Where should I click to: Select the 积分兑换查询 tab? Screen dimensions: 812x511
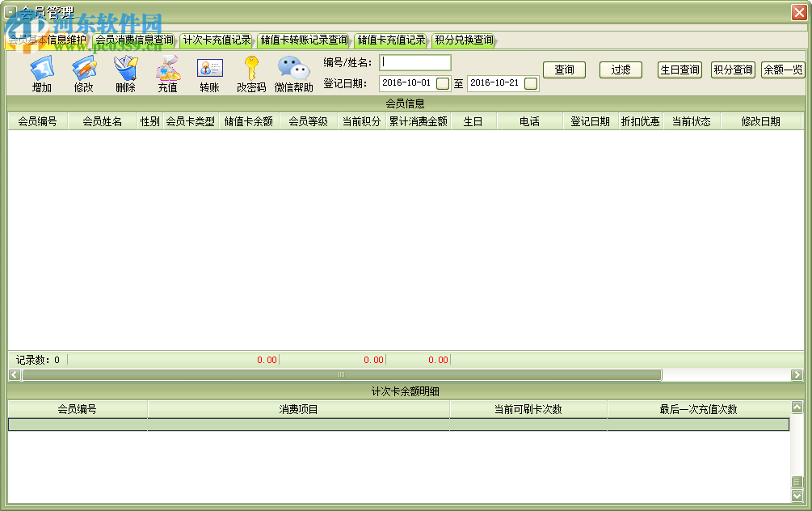click(464, 40)
